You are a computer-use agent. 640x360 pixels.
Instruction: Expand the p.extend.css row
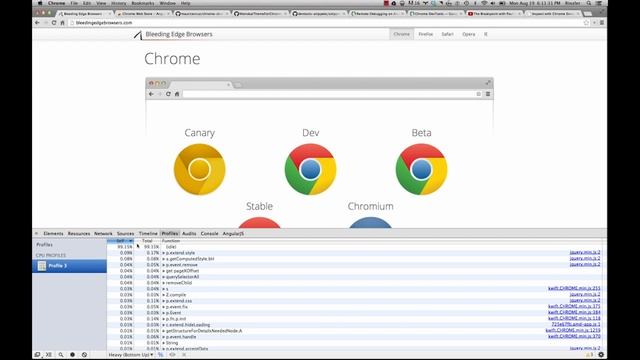(x=164, y=301)
